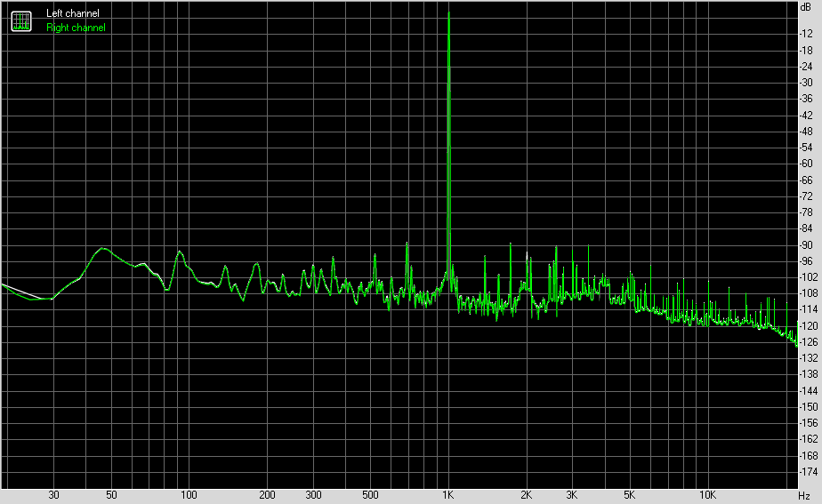Image resolution: width=822 pixels, height=504 pixels.
Task: Click the 10K frequency axis label
Action: pyautogui.click(x=707, y=494)
